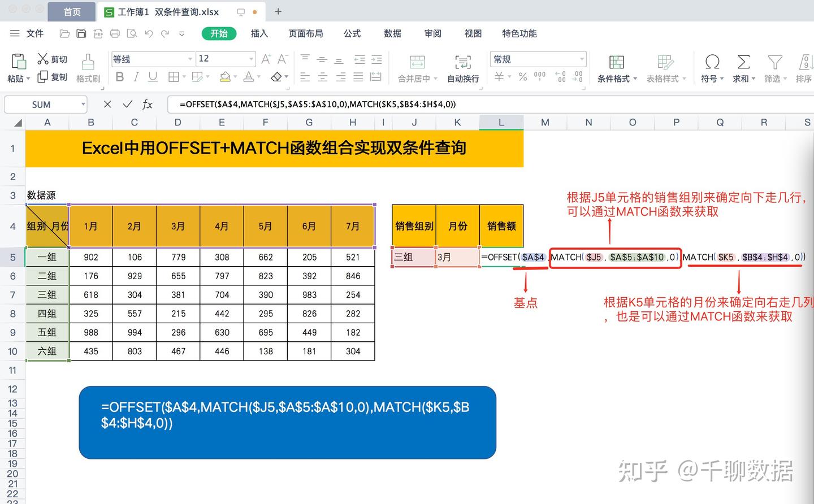This screenshot has width=814, height=504.
Task: Toggle bold formatting
Action: (119, 77)
